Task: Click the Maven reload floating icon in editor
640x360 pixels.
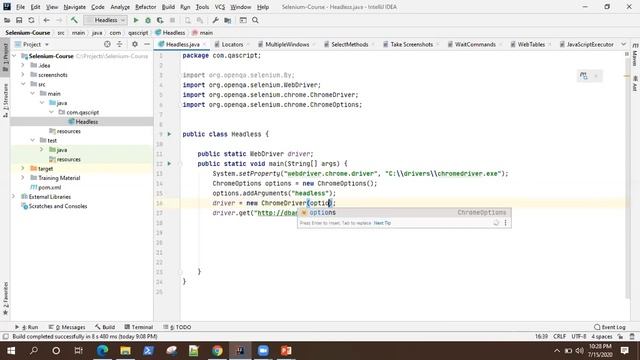Action: pyautogui.click(x=584, y=76)
